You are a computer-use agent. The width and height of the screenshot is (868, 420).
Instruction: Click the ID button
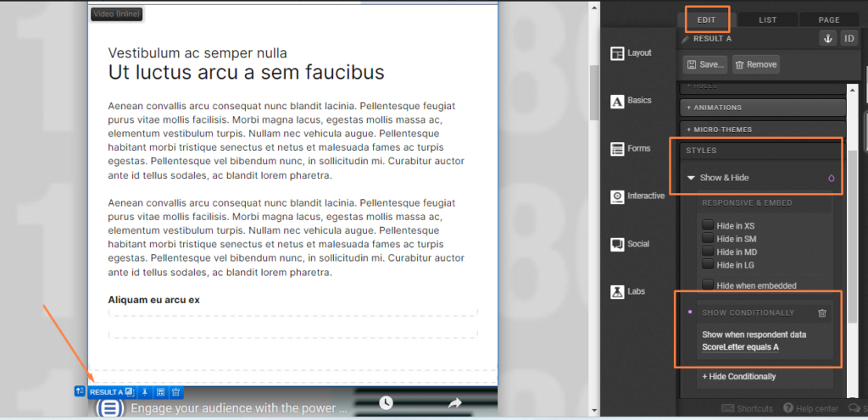849,38
